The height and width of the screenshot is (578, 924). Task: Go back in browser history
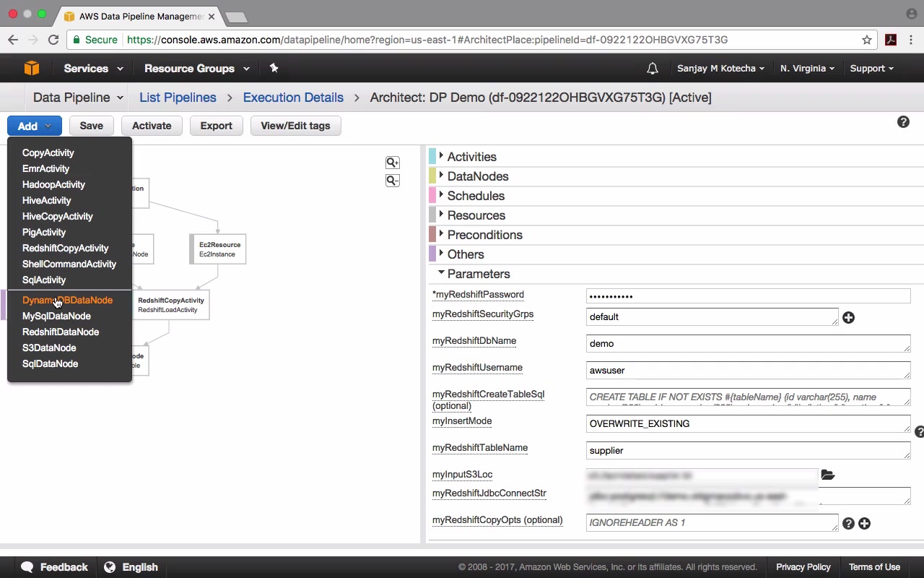click(x=13, y=40)
